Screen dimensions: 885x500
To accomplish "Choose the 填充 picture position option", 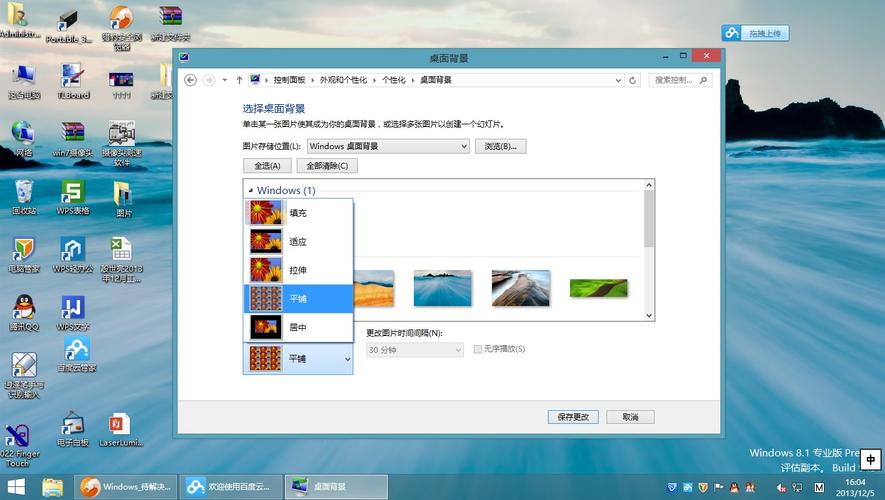I will (298, 213).
